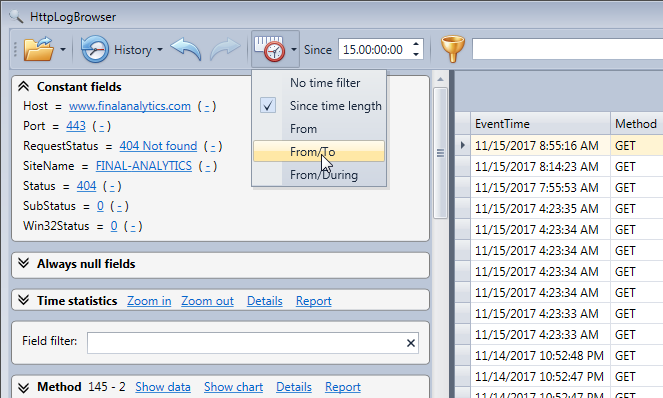Remove the Status filter
Viewport: 663px width, 398px height.
click(112, 186)
